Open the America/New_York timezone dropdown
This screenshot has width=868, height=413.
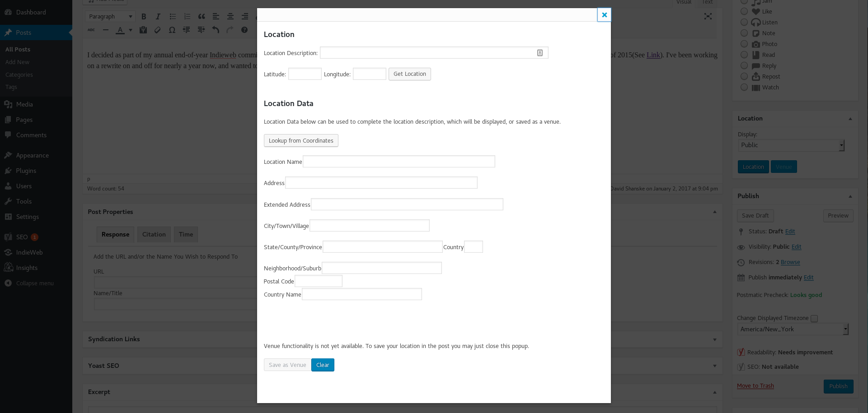[x=793, y=329]
